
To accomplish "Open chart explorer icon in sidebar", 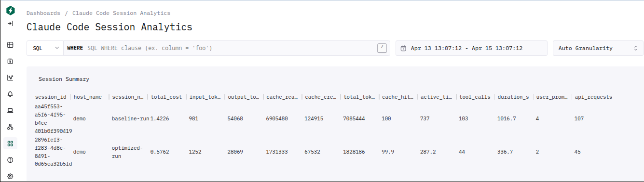I will [x=10, y=78].
